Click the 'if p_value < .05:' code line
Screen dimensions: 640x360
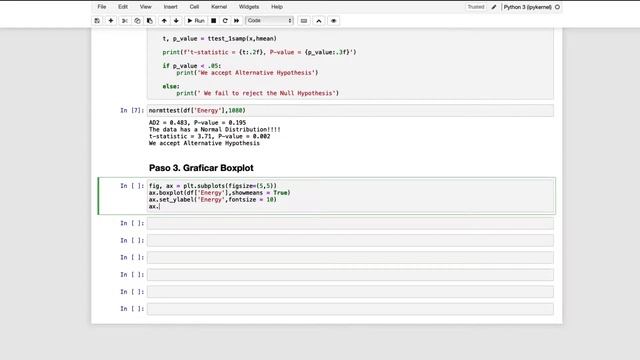pos(192,66)
